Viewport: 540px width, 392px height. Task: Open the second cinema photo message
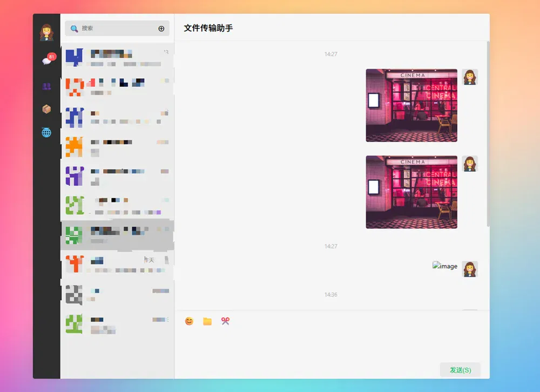click(411, 192)
